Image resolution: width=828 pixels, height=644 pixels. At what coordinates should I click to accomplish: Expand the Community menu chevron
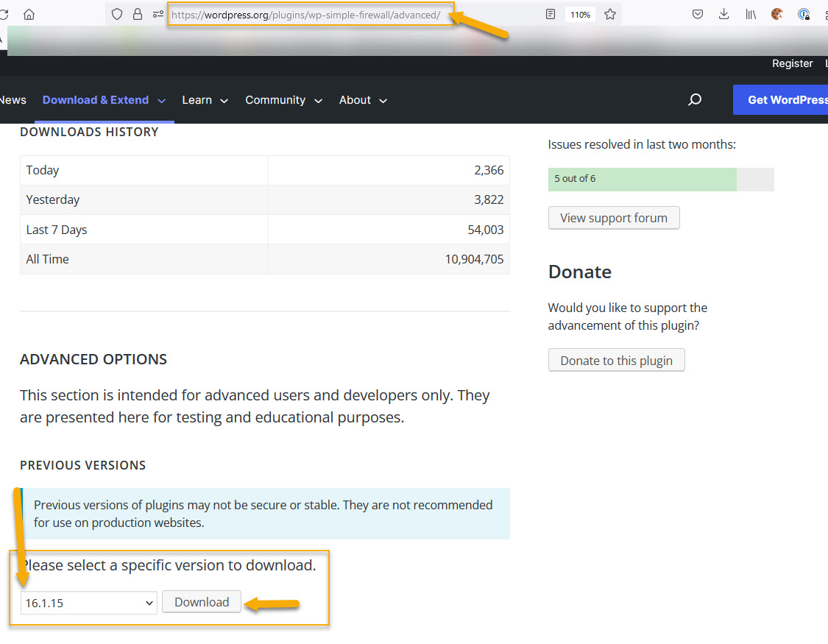(318, 101)
